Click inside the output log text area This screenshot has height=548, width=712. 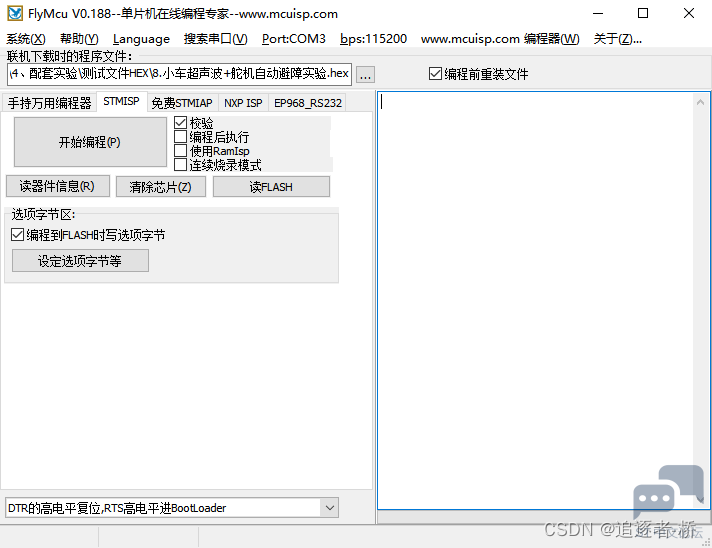[536, 301]
